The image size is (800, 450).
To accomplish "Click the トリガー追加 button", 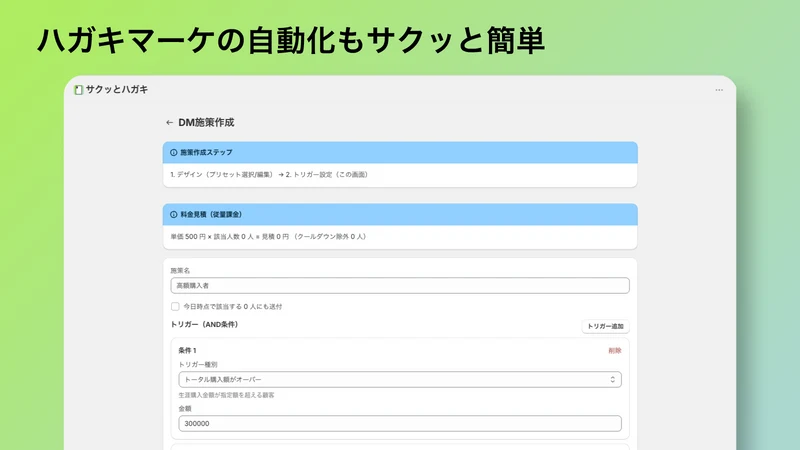I will 605,327.
